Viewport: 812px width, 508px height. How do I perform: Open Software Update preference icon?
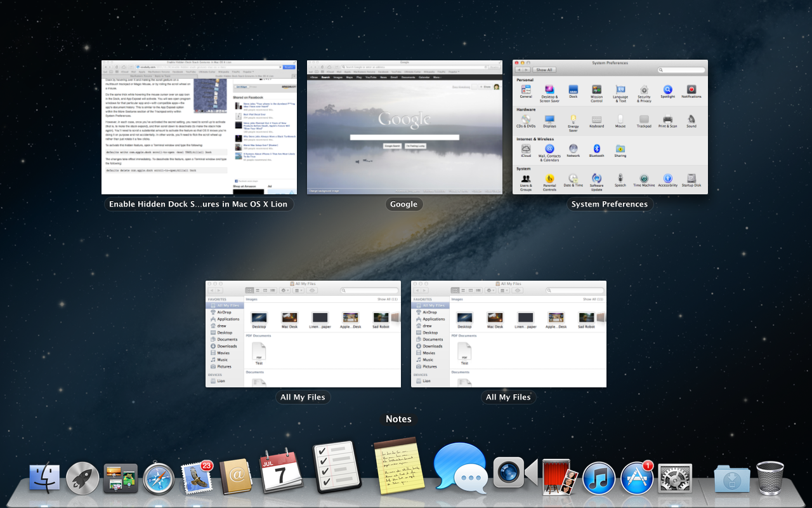tap(597, 182)
